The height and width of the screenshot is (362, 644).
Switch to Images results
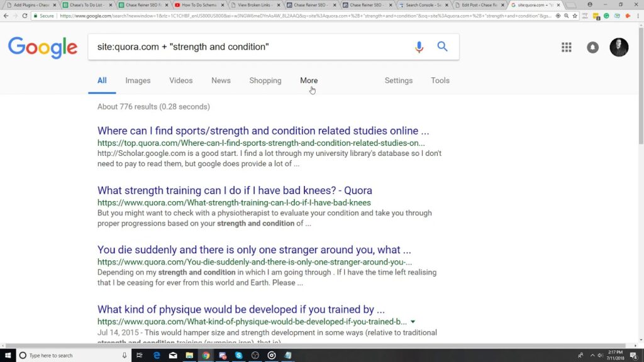pos(138,80)
